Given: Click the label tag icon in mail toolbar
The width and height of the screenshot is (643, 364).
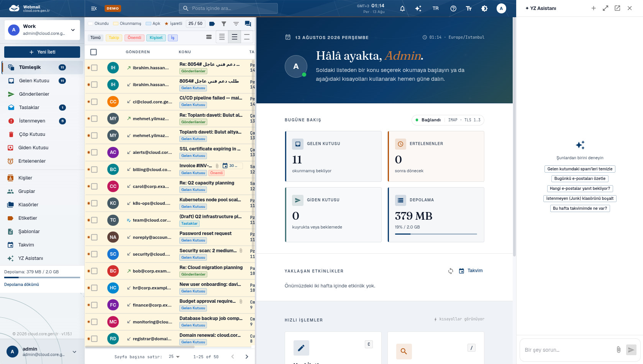Looking at the screenshot, I should (212, 24).
